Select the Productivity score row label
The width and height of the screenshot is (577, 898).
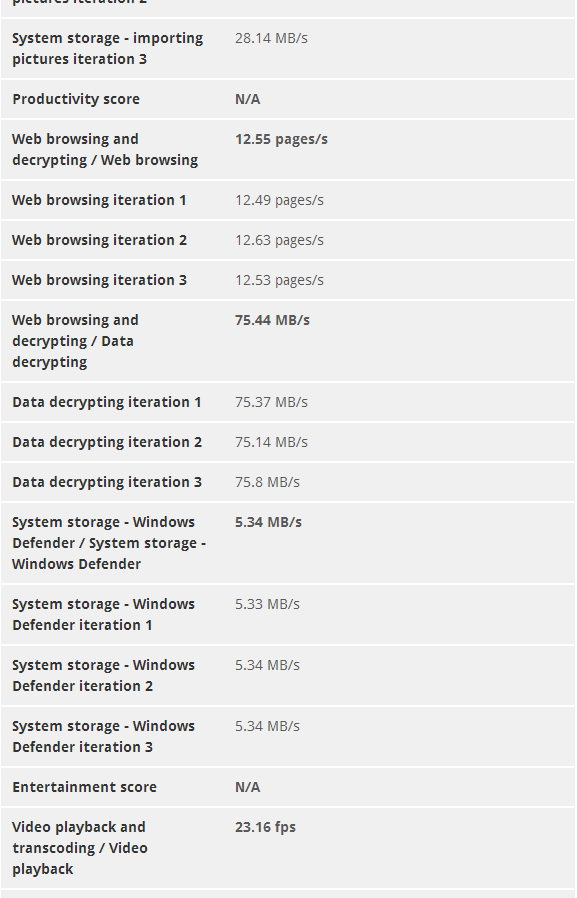pos(76,99)
